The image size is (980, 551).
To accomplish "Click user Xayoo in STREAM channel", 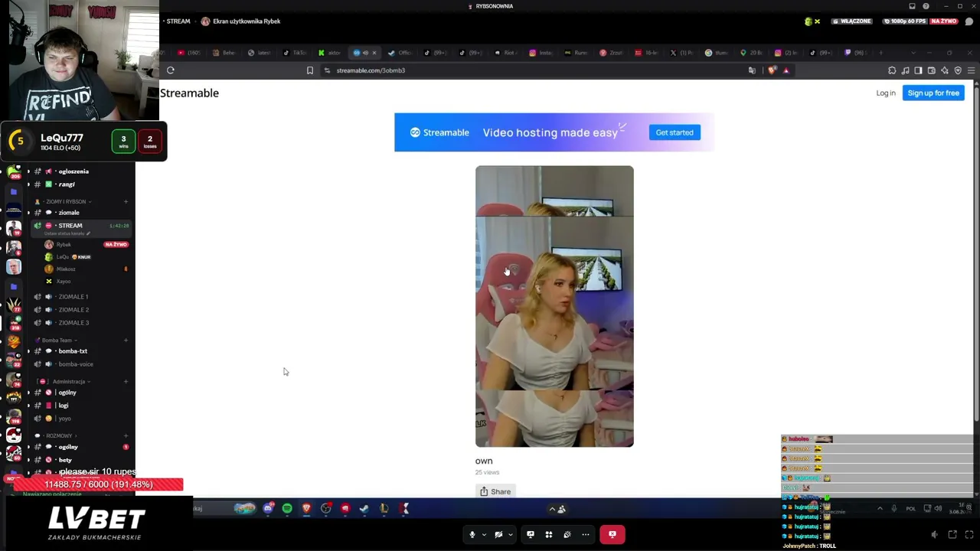I will coord(64,281).
